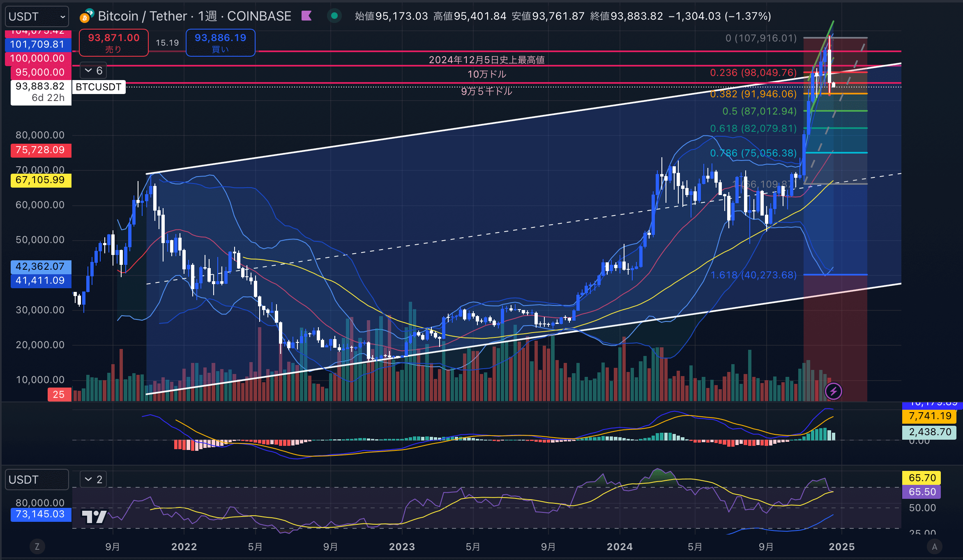Click the 95,000.00 red price tag
The image size is (963, 560).
[41, 72]
